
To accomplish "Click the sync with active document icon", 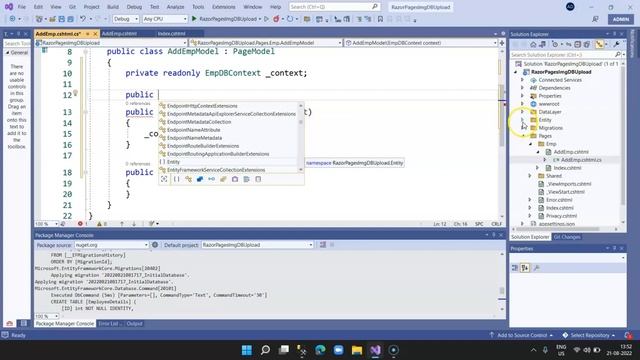I will coord(568,44).
